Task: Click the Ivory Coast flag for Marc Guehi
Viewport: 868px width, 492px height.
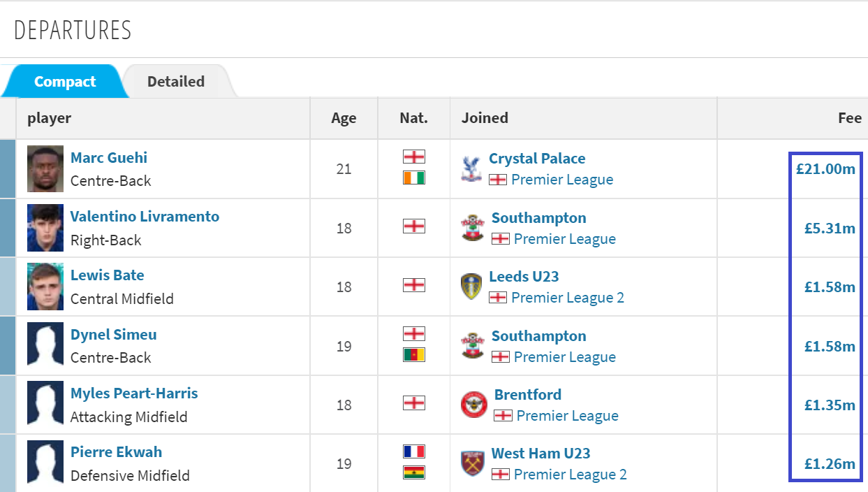Action: (414, 178)
